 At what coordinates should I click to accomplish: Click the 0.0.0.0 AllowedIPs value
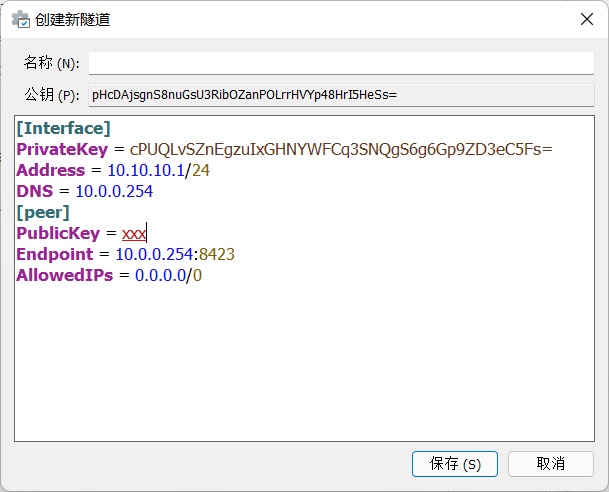[160, 275]
